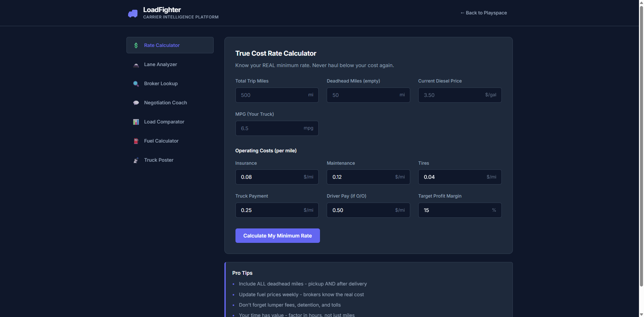Select the Broker Lookup magnifier icon
Image resolution: width=644 pixels, height=317 pixels.
[136, 84]
